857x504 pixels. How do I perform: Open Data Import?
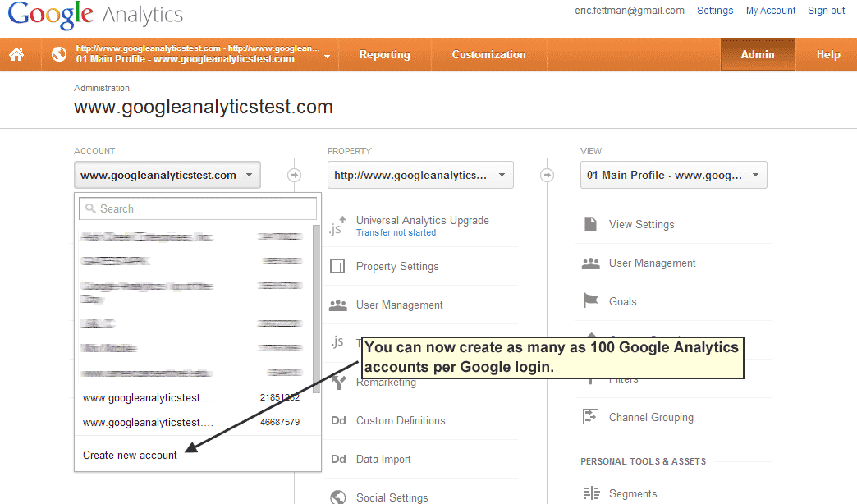(383, 459)
